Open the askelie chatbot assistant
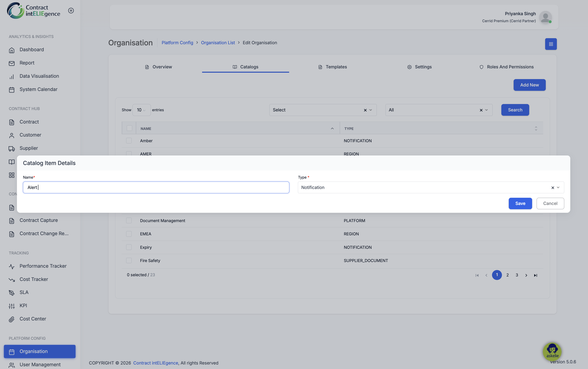Screen dimensions: 588x369 tap(552, 351)
